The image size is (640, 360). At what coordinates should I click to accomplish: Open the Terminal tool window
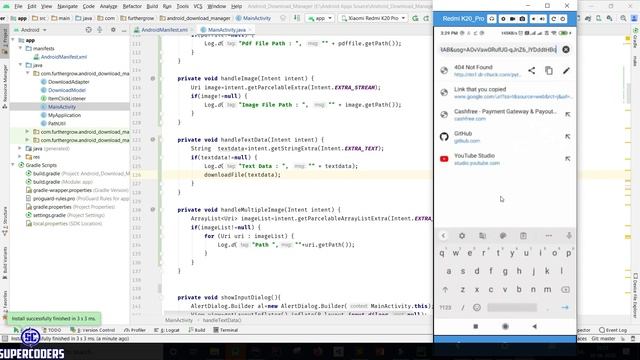[x=226, y=330]
